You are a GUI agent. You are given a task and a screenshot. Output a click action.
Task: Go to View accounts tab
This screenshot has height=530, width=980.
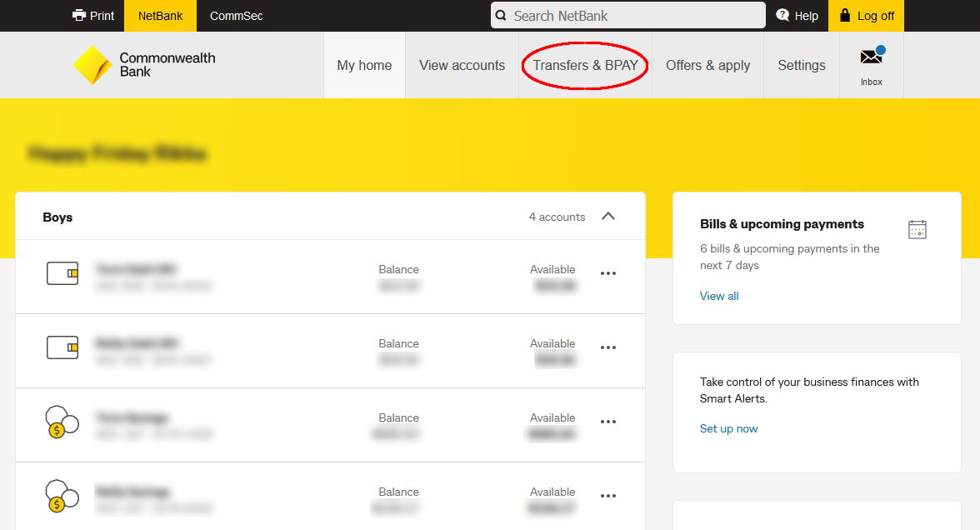[462, 66]
